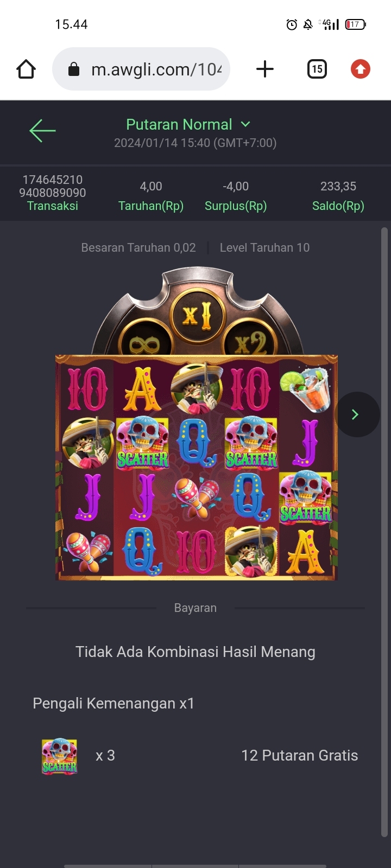Tap the red upload update icon
This screenshot has height=868, width=391.
(x=361, y=69)
